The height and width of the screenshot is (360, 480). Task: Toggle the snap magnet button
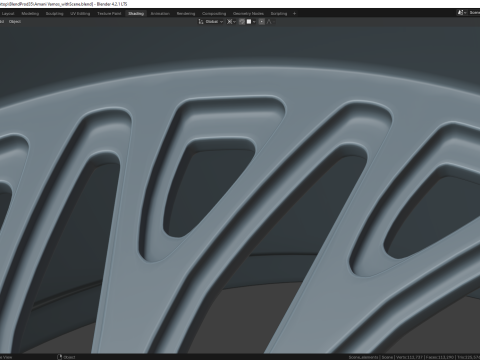pyautogui.click(x=242, y=22)
